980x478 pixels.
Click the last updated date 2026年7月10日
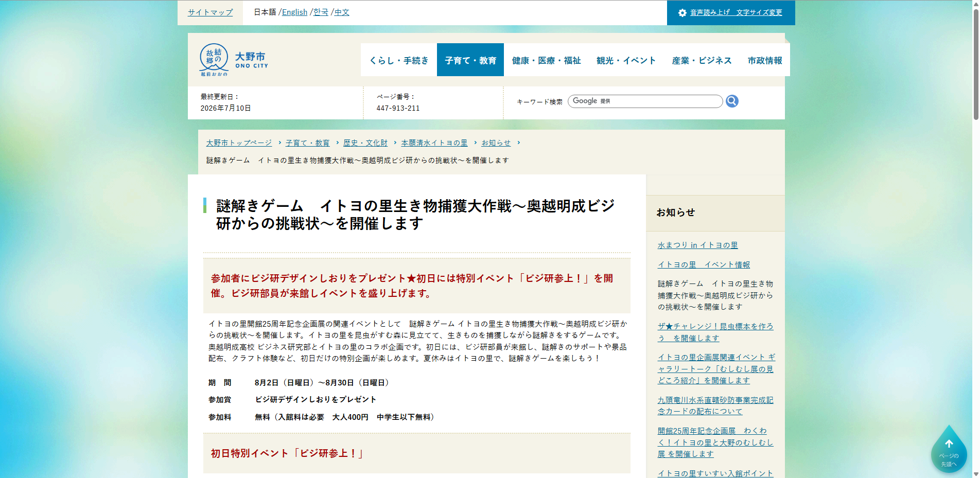[225, 109]
